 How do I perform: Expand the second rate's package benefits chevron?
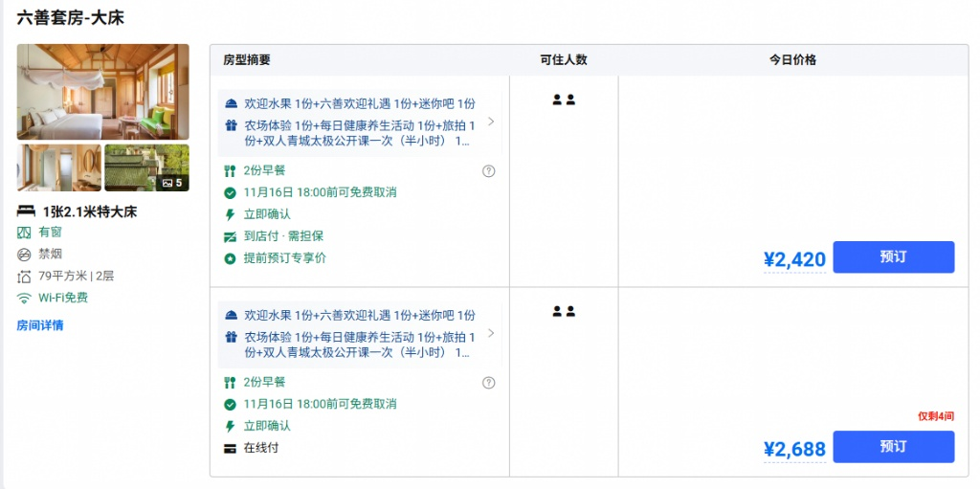(x=491, y=333)
